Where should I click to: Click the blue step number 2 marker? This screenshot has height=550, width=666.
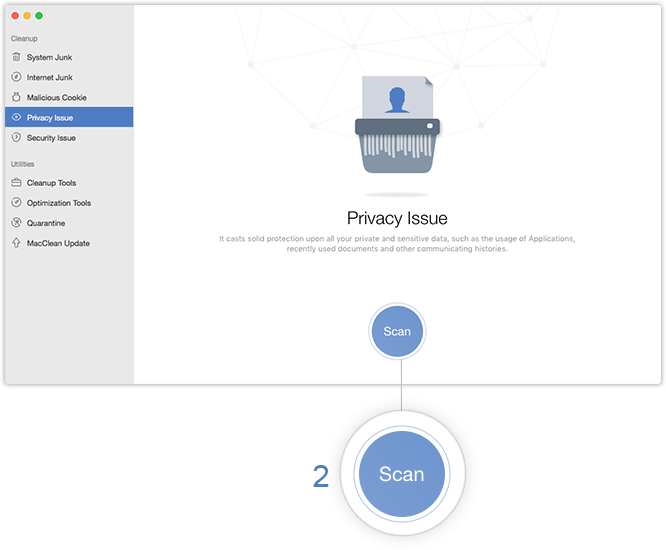pyautogui.click(x=321, y=476)
